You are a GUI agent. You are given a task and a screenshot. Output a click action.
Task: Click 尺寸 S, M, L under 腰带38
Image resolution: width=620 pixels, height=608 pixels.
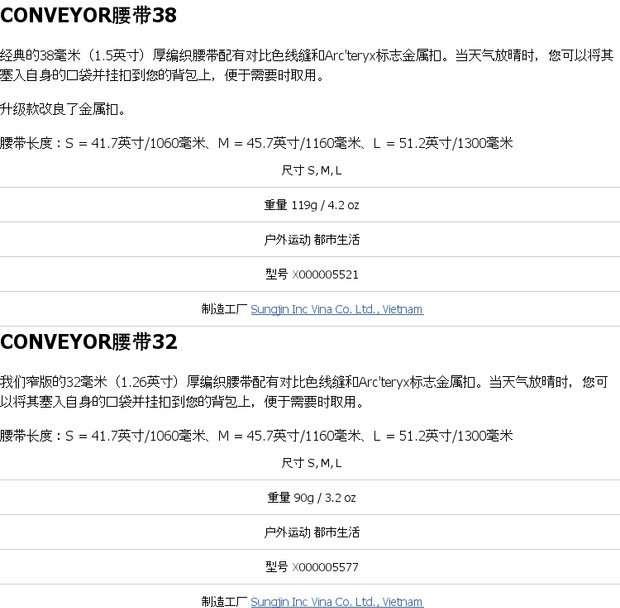click(312, 170)
